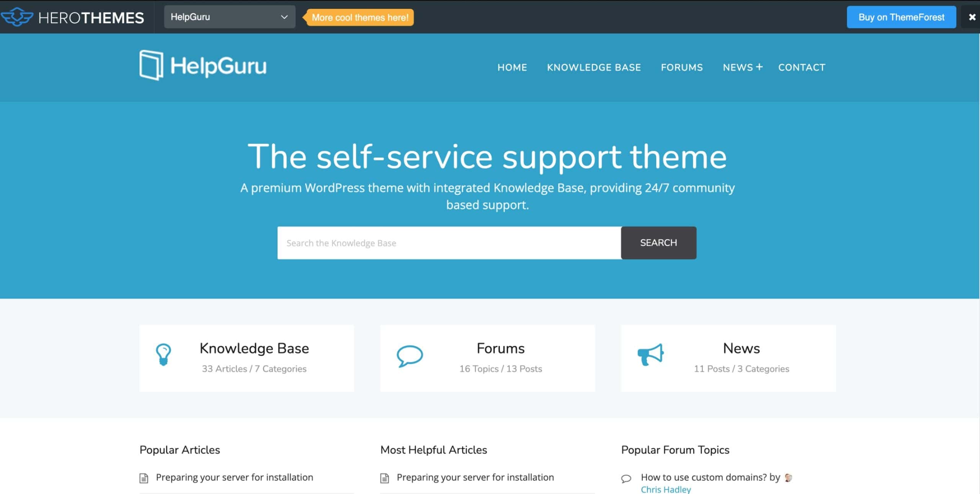
Task: Open the Knowledge Base nav menu item
Action: pos(594,67)
